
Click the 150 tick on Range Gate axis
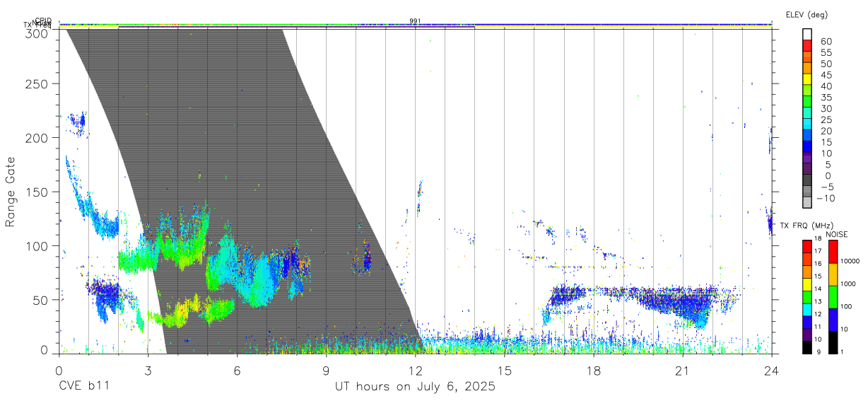click(x=37, y=192)
